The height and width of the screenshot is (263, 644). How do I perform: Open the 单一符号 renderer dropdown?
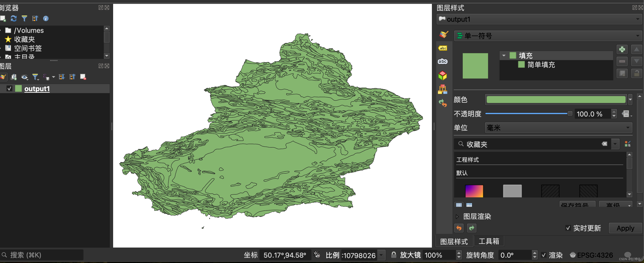point(548,36)
